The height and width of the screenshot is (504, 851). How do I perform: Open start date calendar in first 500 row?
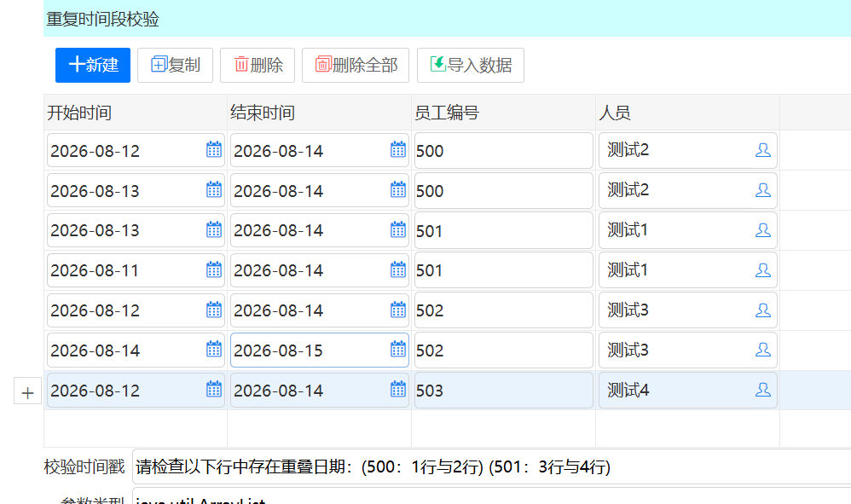click(x=214, y=150)
